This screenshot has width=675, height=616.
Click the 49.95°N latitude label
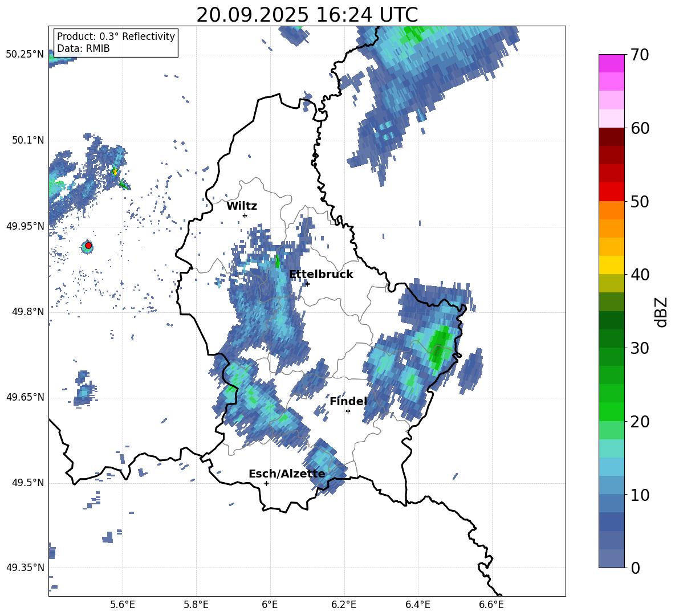pyautogui.click(x=25, y=226)
